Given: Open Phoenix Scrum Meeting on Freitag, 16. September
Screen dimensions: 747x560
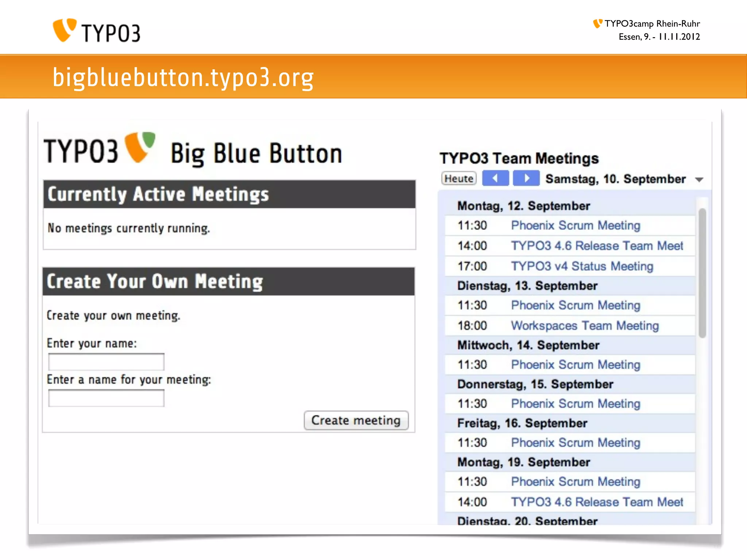Looking at the screenshot, I should 576,443.
